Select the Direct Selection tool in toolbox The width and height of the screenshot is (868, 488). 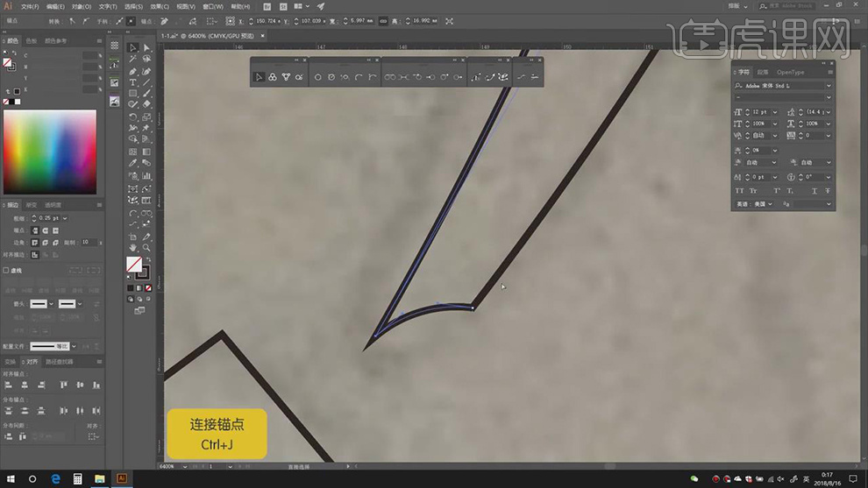[146, 48]
